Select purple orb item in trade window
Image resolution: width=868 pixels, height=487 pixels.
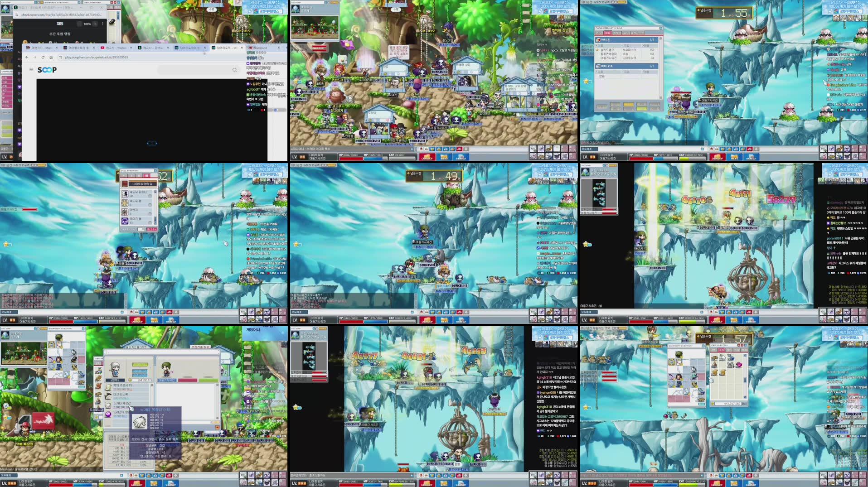click(108, 414)
